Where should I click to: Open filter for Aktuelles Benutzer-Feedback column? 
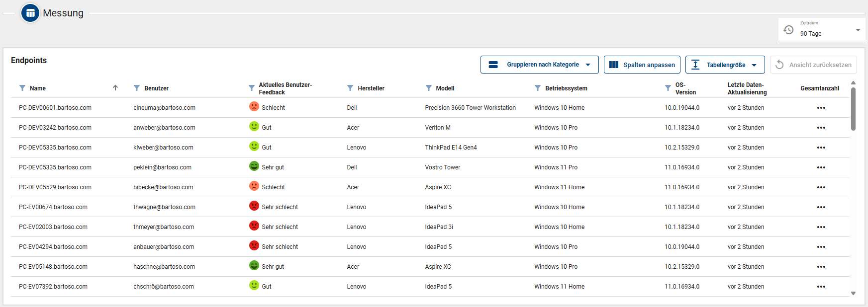click(252, 88)
